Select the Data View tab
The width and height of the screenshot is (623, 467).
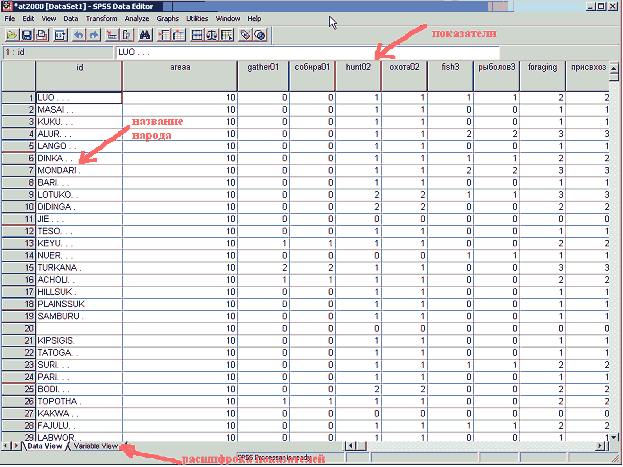pos(44,446)
